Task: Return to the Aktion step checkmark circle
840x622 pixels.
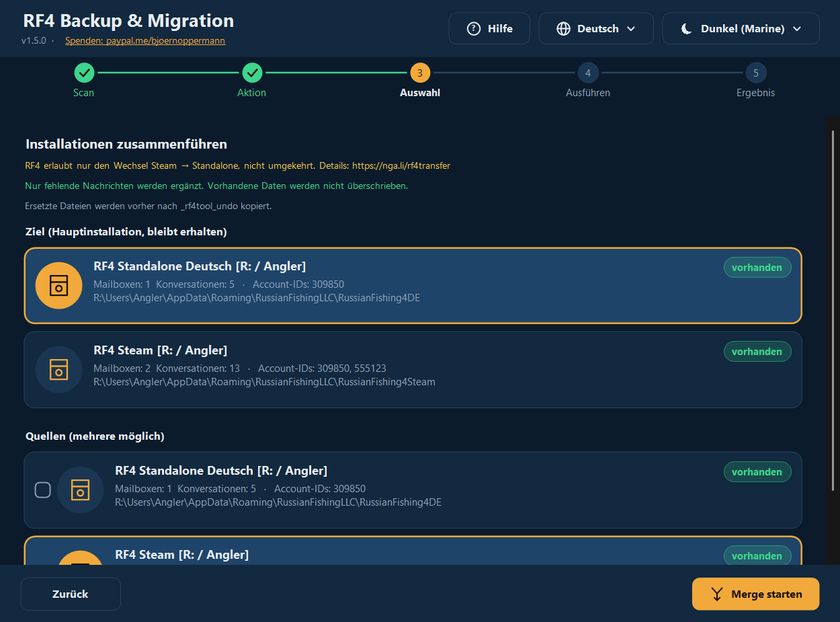Action: (x=252, y=73)
